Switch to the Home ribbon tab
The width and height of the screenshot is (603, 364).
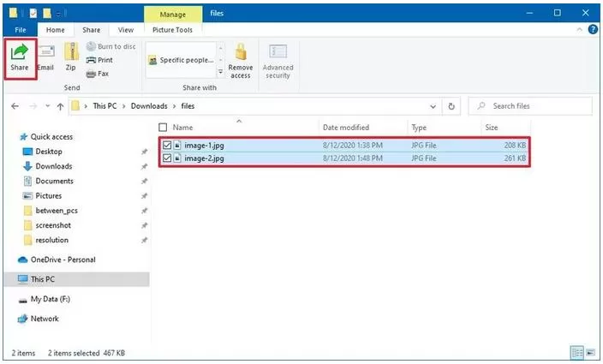[x=56, y=30]
